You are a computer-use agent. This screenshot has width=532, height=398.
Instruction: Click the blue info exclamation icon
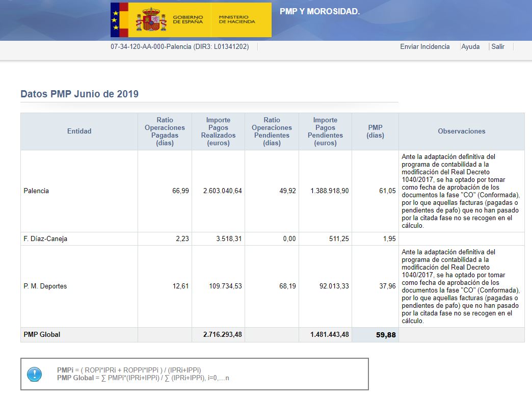[x=34, y=375]
